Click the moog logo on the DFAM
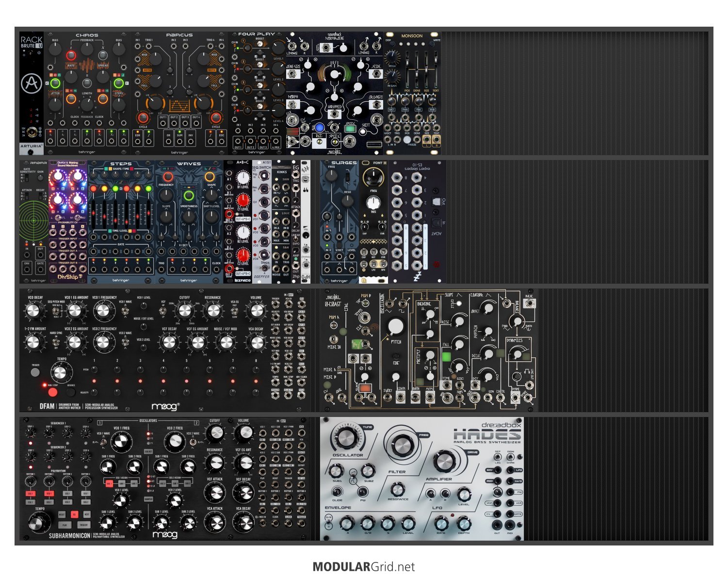Screen dimensions: 728x577 point(165,406)
